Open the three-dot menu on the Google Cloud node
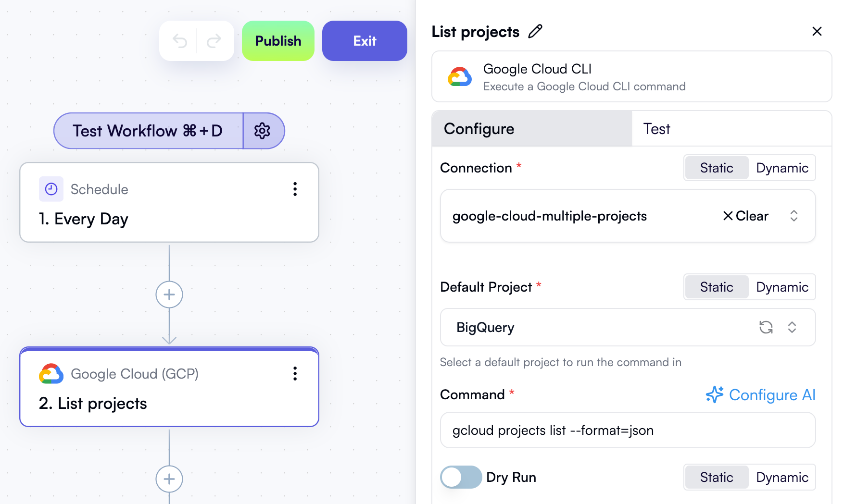This screenshot has width=844, height=504. pos(295,374)
